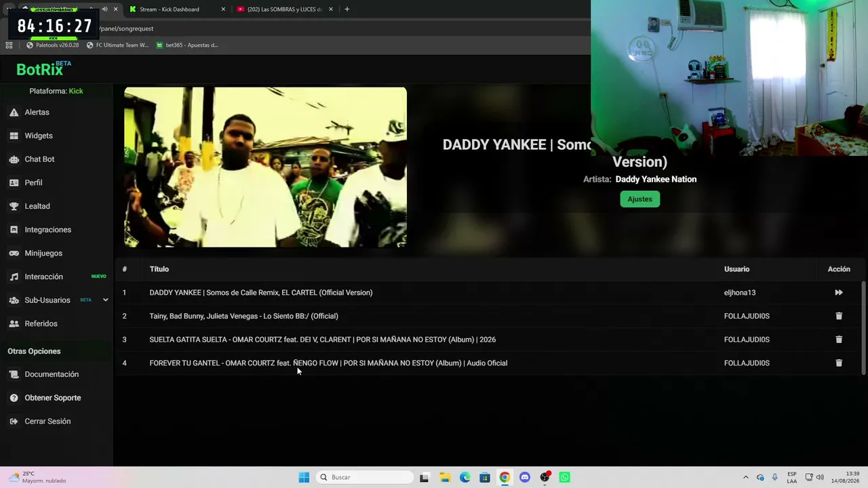
Task: Select the SUELTA GATITA SUELTA song title
Action: pos(323,340)
